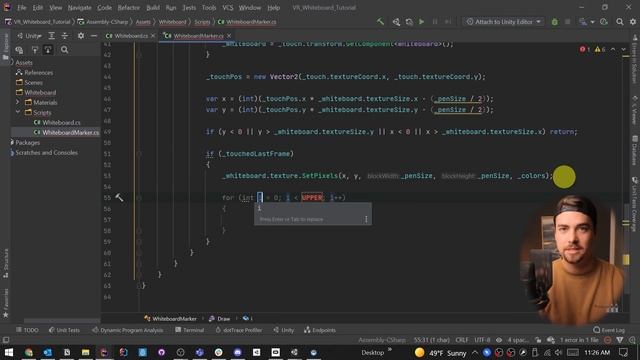Open the dotTrace Profiler tool window
Screen dimensions: 640x360
[239, 330]
